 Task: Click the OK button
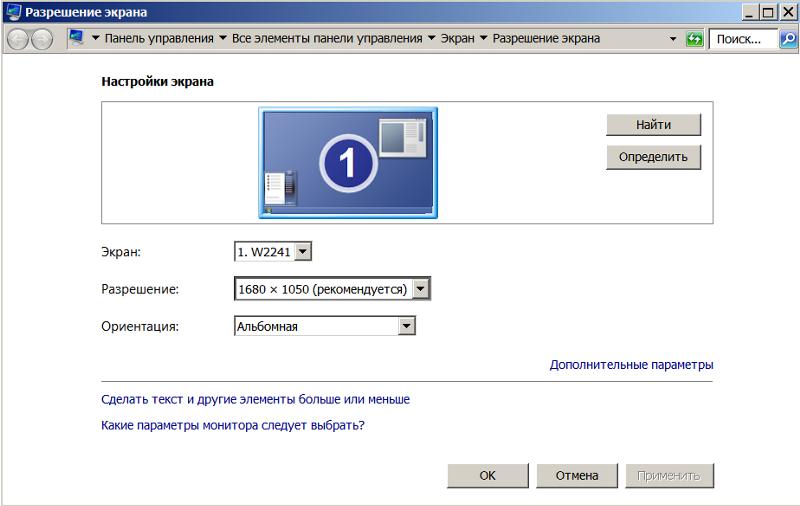coord(488,475)
